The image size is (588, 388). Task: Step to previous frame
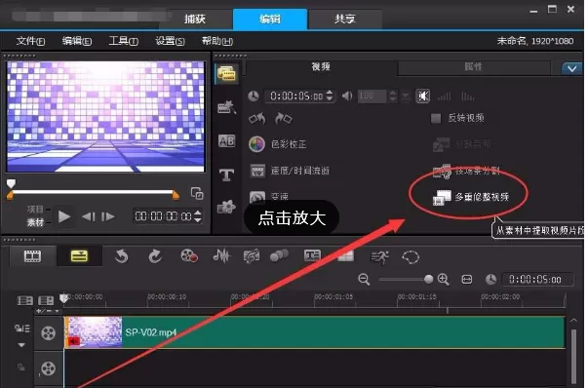coord(89,216)
